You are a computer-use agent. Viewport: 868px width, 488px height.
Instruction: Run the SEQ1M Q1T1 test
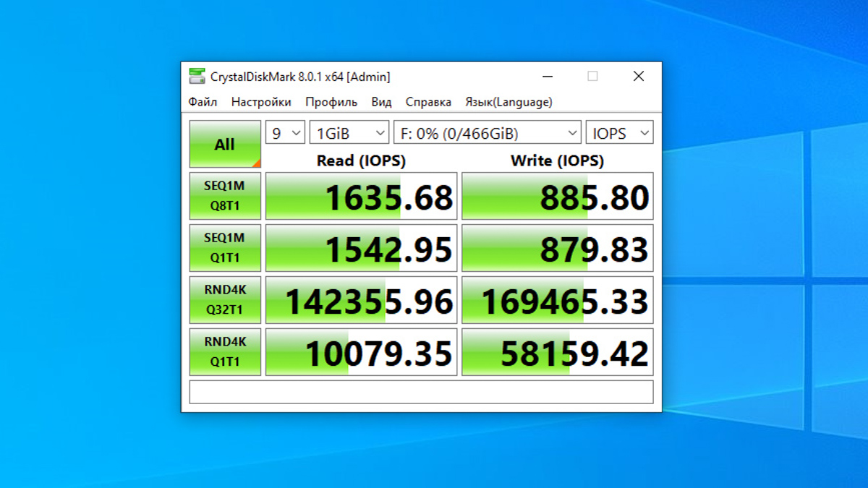point(225,248)
